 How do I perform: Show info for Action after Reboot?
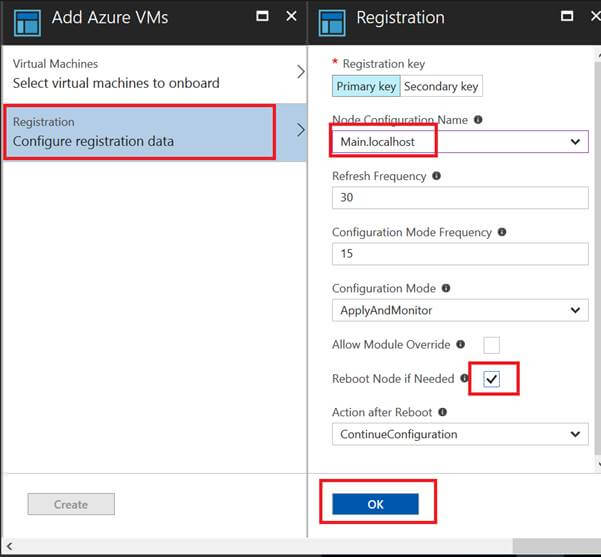(442, 412)
